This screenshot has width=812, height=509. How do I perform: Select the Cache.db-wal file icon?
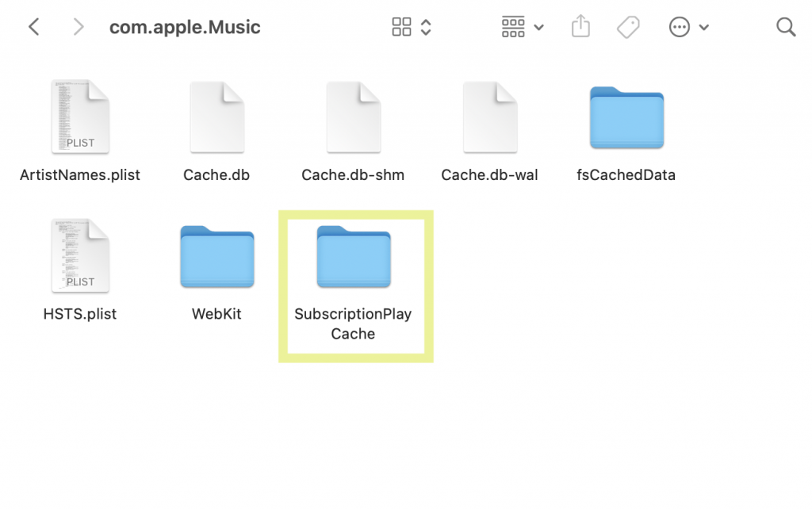click(x=490, y=117)
